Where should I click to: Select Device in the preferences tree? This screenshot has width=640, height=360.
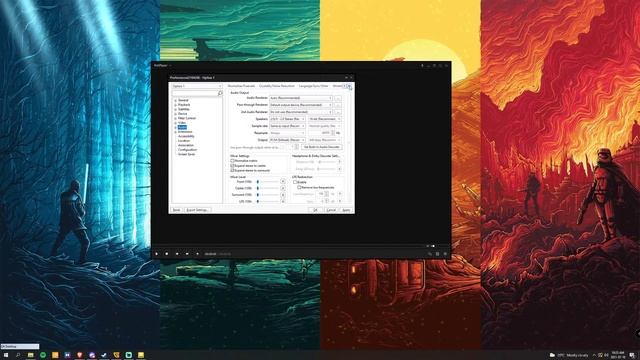click(182, 113)
